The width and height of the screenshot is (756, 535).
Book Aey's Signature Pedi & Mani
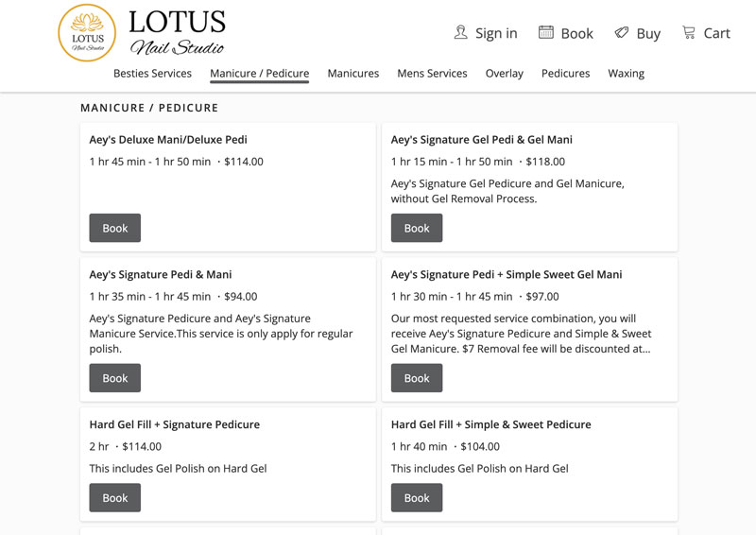[114, 378]
